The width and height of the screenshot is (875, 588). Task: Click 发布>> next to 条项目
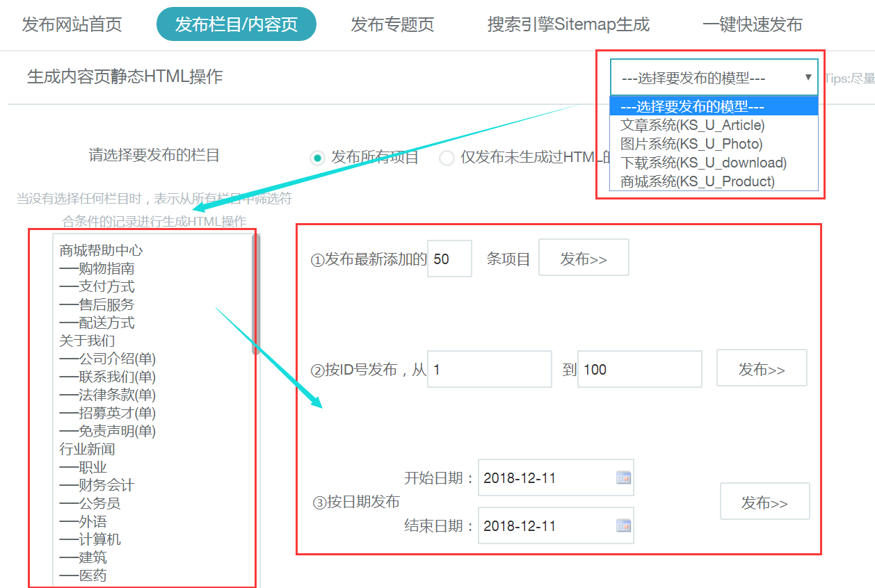[x=584, y=257]
